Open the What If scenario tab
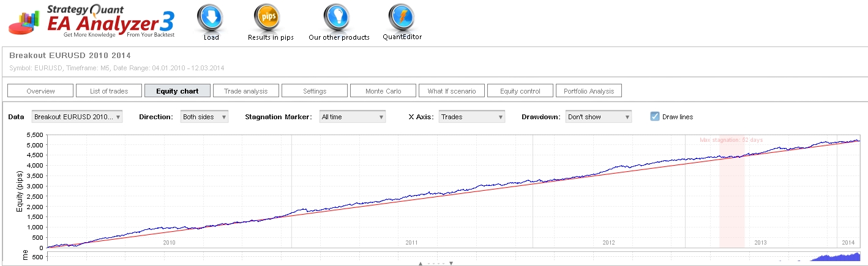The image size is (868, 266). pos(452,91)
